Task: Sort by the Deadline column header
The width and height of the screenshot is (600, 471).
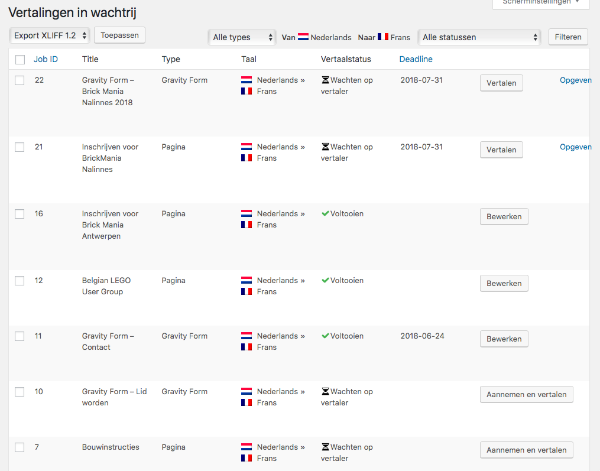Action: coord(416,59)
